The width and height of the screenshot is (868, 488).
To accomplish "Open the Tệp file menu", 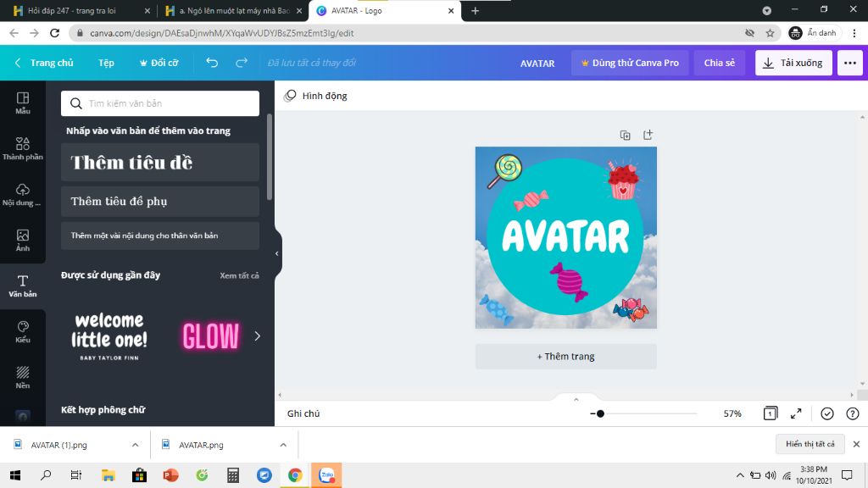I will [x=106, y=63].
